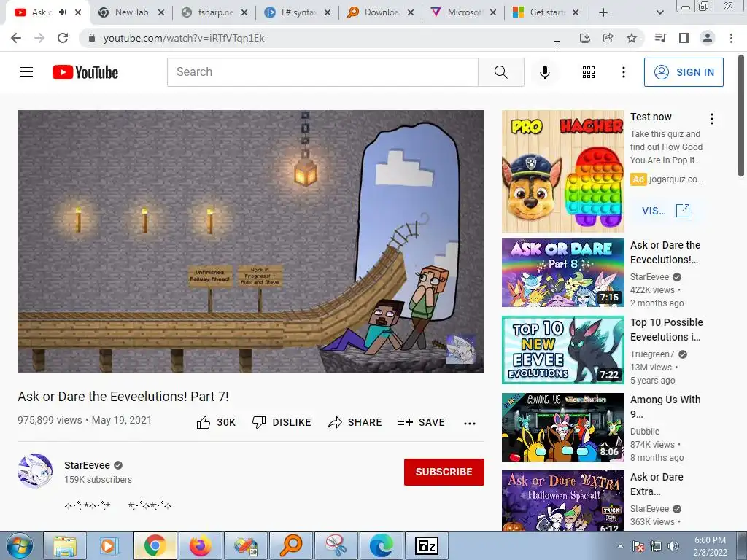Screen dimensions: 747x560
Task: Open the StarEevee channel name link
Action: (88, 465)
